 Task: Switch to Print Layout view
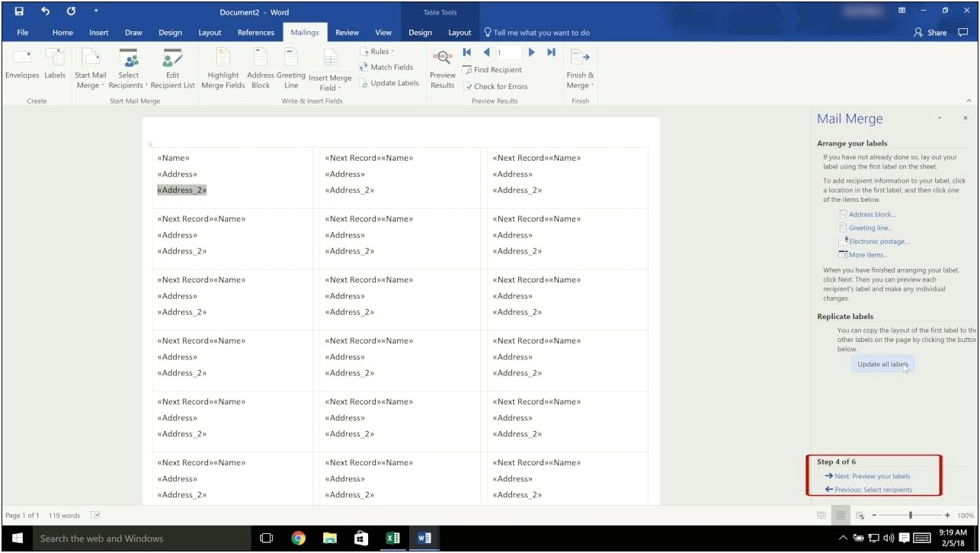tap(841, 516)
